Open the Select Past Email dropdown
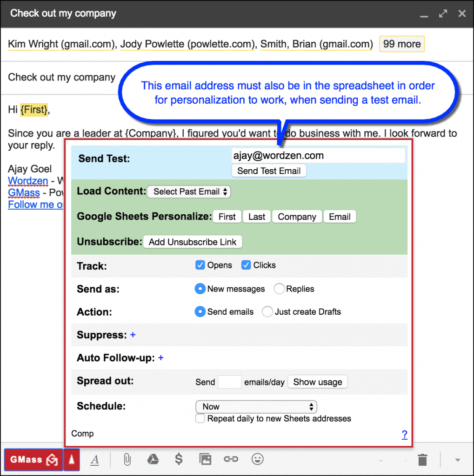The height and width of the screenshot is (476, 474). (188, 192)
